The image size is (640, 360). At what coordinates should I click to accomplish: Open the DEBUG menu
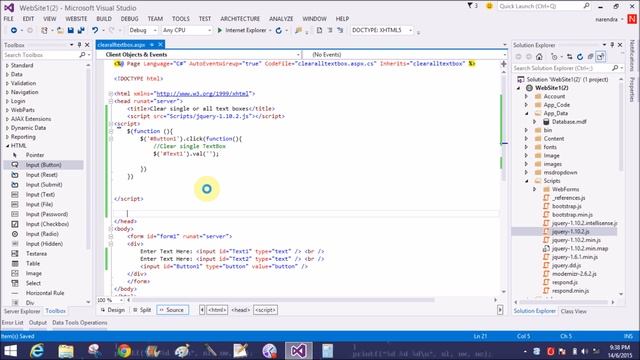(129, 19)
